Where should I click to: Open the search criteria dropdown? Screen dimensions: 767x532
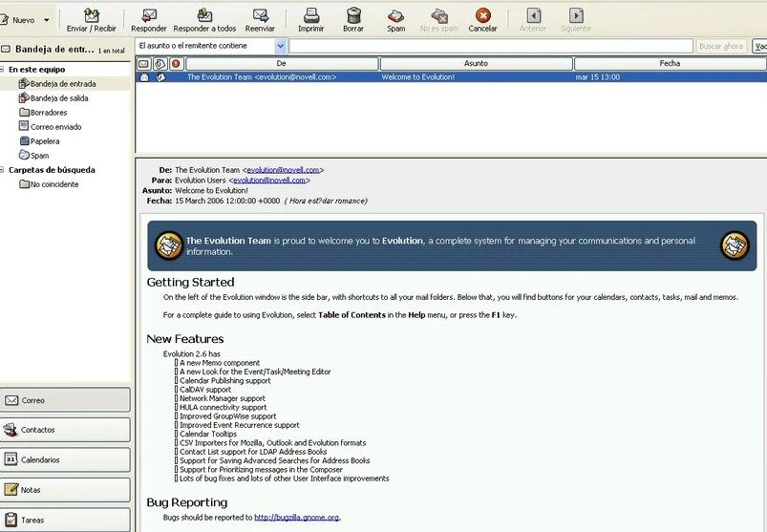(280, 46)
